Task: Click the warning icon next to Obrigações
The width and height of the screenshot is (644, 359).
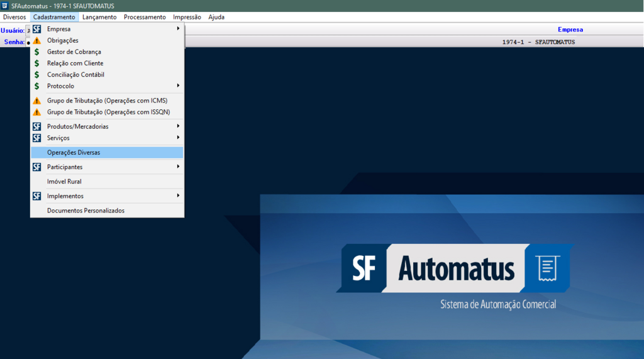Action: 36,40
